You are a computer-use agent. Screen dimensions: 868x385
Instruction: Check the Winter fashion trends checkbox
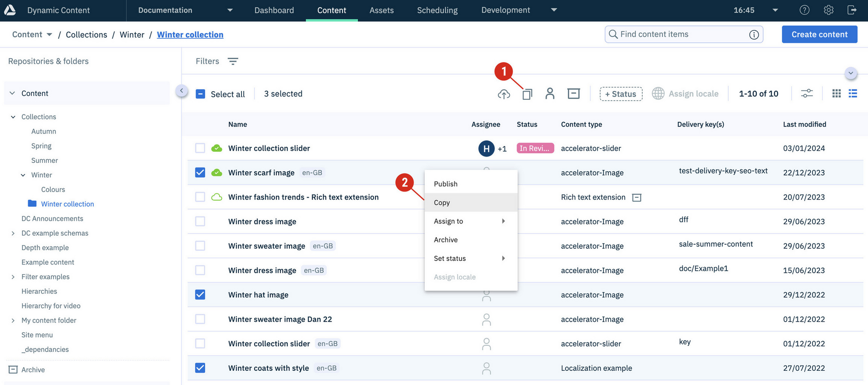click(200, 197)
